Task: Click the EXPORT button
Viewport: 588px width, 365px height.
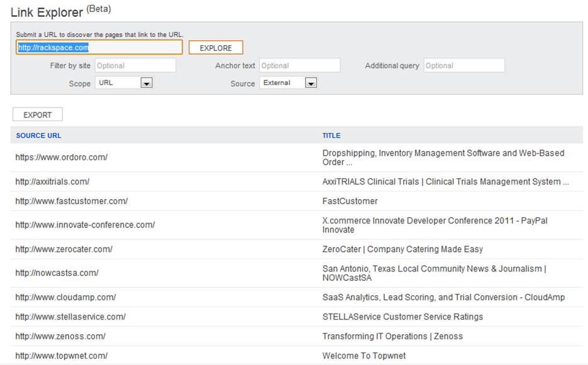Action: [x=38, y=115]
